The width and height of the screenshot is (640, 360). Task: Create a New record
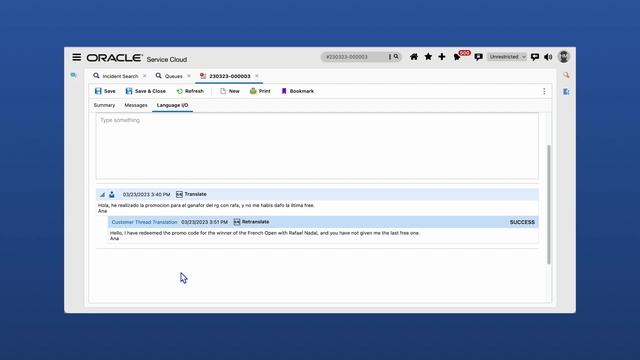[230, 91]
